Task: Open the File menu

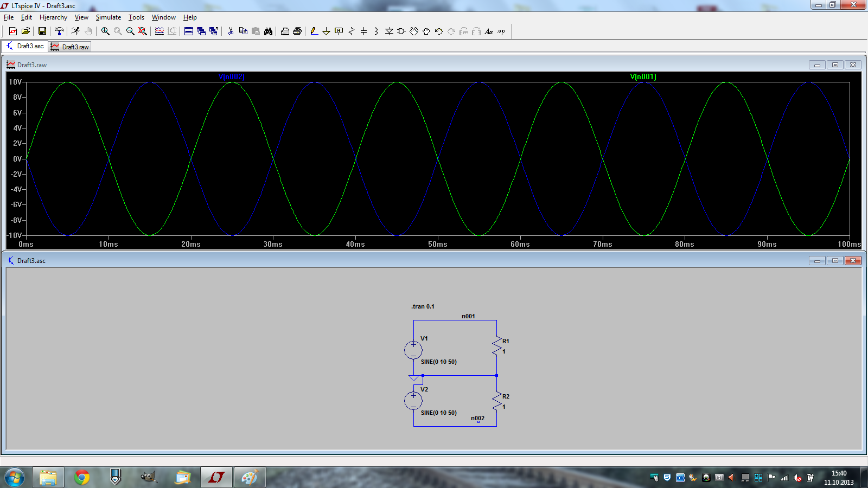Action: [9, 17]
